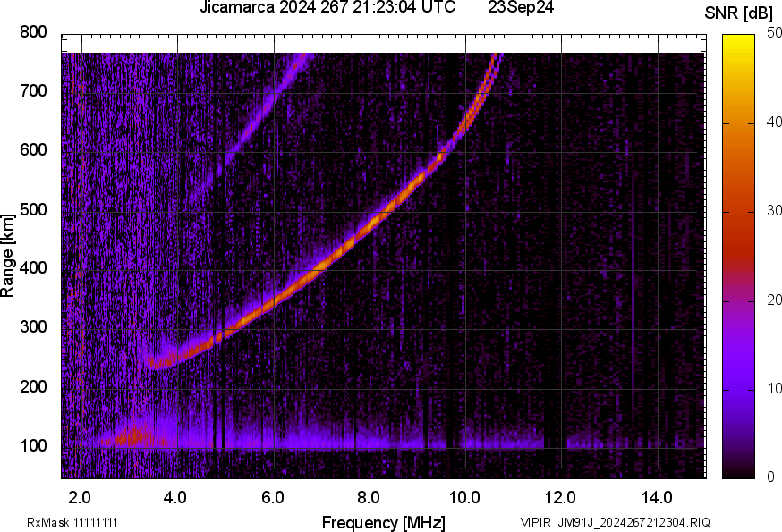The width and height of the screenshot is (782, 532).
Task: Click the range tick label '200'
Action: point(33,386)
